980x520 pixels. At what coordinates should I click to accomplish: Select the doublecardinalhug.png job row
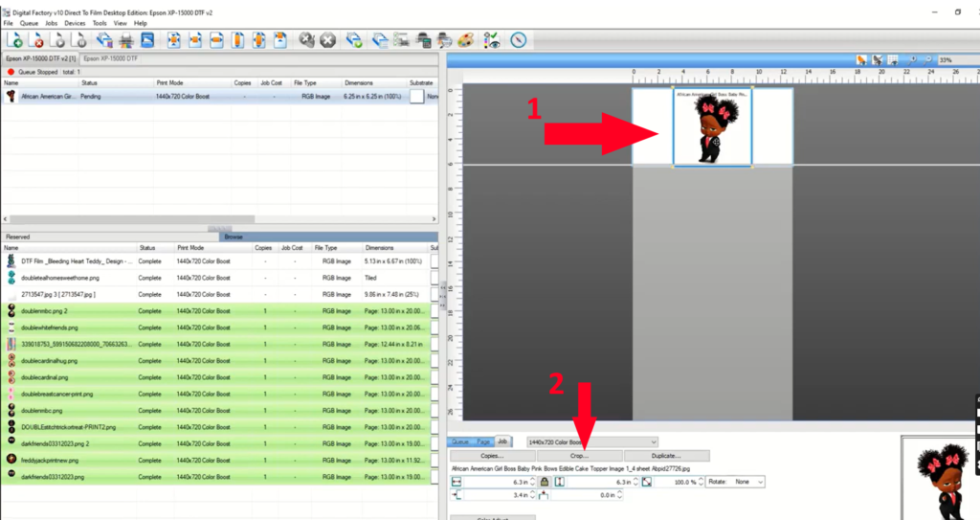click(x=216, y=361)
